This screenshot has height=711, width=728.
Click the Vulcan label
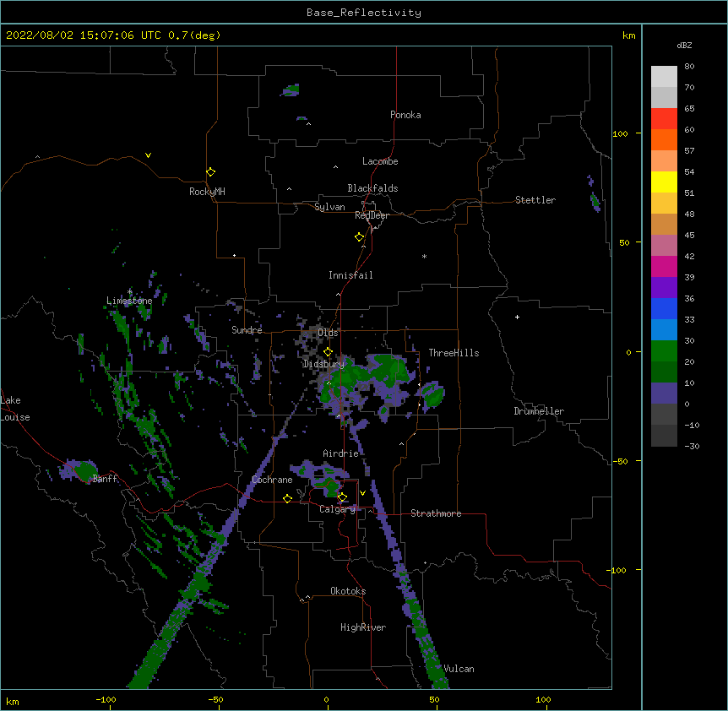(459, 669)
